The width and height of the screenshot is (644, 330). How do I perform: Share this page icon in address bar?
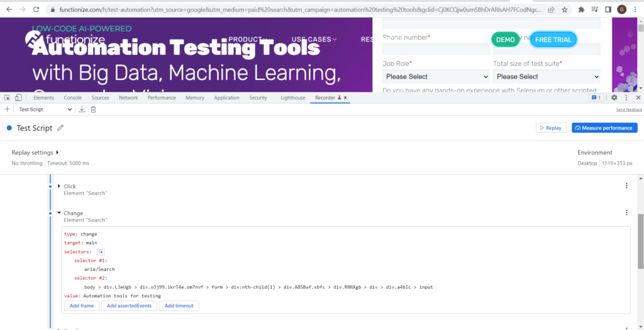click(x=551, y=9)
